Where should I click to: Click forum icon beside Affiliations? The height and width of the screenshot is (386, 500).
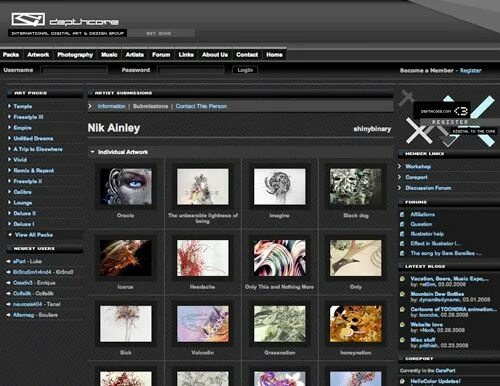[x=402, y=214]
